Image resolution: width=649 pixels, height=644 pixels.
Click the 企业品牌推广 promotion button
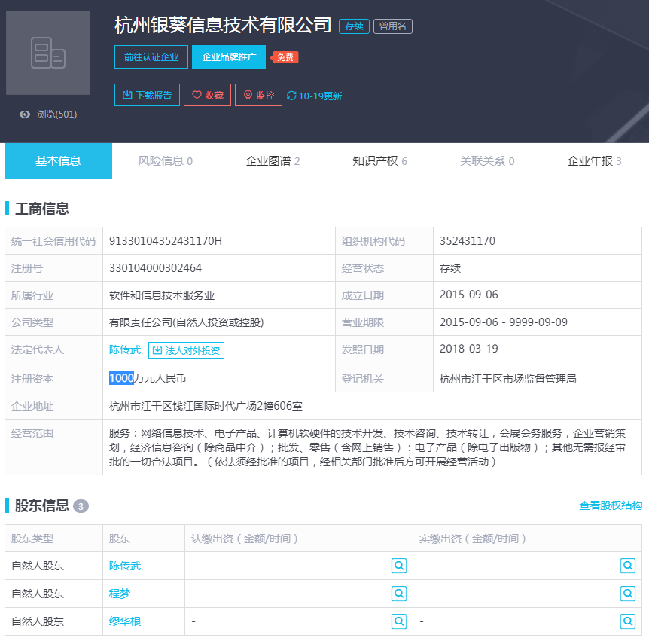(229, 57)
